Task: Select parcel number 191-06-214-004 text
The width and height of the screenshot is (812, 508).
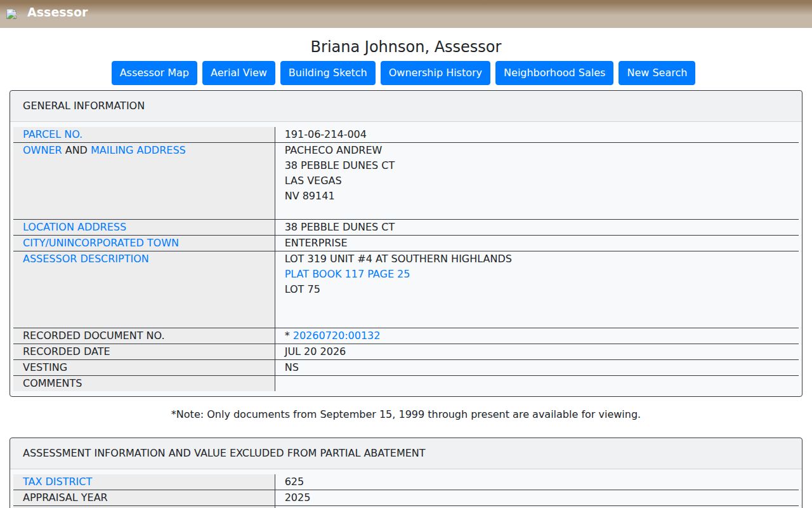Action: 325,135
